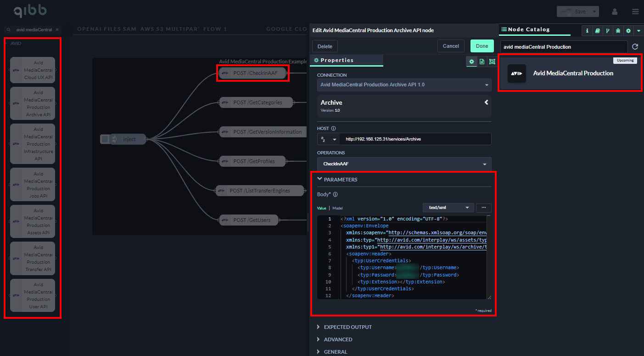This screenshot has height=356, width=644.
Task: Switch body view to Model
Action: [x=337, y=208]
